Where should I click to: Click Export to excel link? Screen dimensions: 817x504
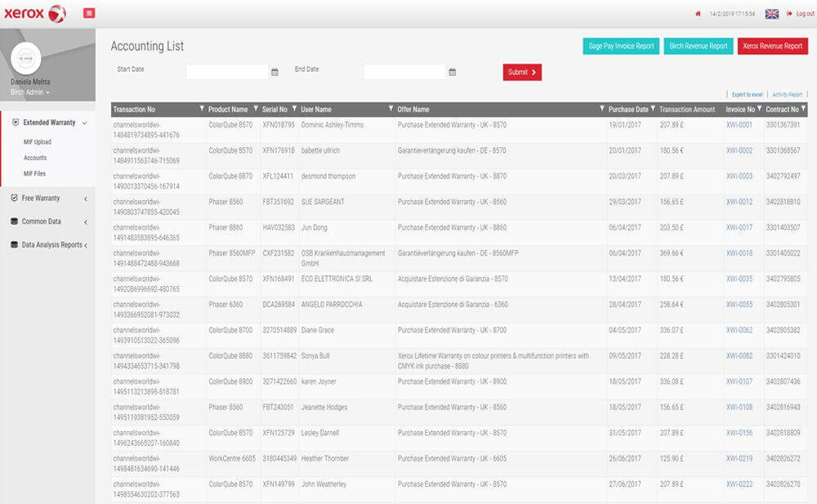pyautogui.click(x=748, y=94)
